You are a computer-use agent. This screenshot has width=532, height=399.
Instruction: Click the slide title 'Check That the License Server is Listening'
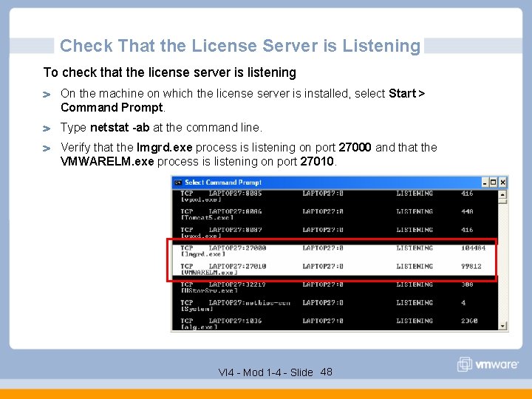click(240, 46)
